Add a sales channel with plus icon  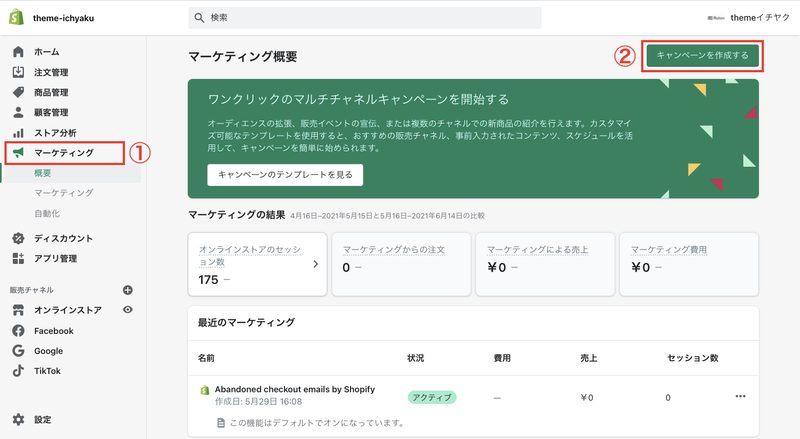(x=128, y=290)
